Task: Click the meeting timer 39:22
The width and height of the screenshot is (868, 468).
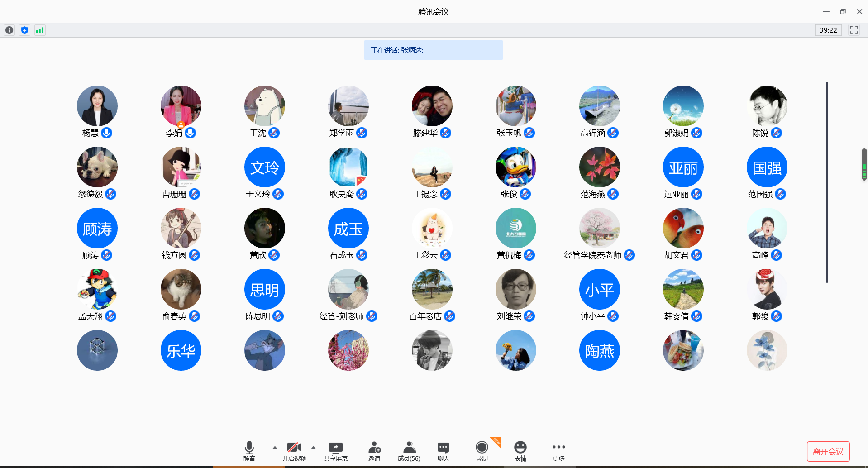Action: pyautogui.click(x=828, y=30)
